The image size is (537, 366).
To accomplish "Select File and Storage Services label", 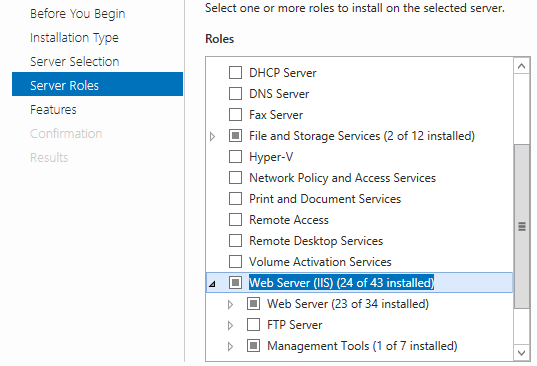I will (362, 136).
